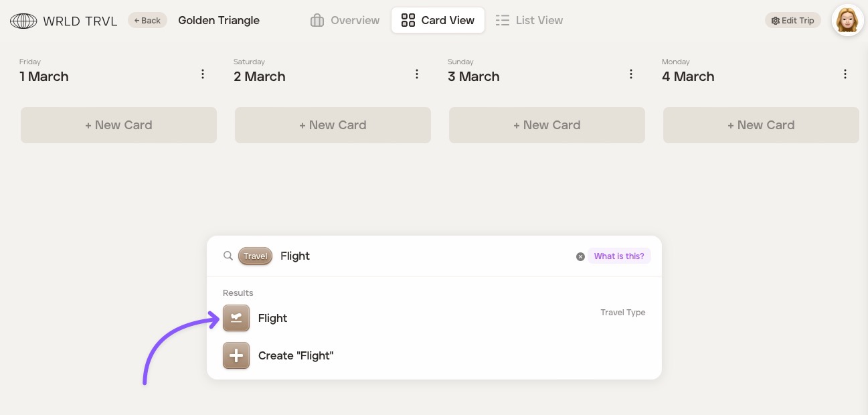Open the 1 March three-dot menu
The height and width of the screenshot is (415, 868).
pos(203,74)
